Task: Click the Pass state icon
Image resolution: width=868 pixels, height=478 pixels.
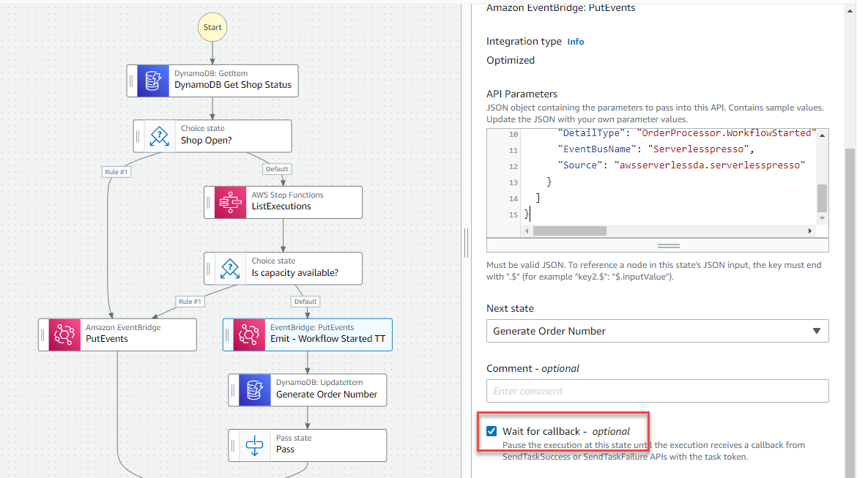Action: (x=255, y=445)
